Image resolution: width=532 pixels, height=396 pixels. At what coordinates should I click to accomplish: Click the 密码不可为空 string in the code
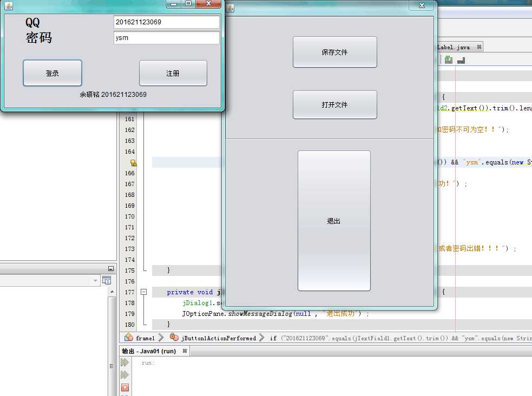tap(464, 129)
